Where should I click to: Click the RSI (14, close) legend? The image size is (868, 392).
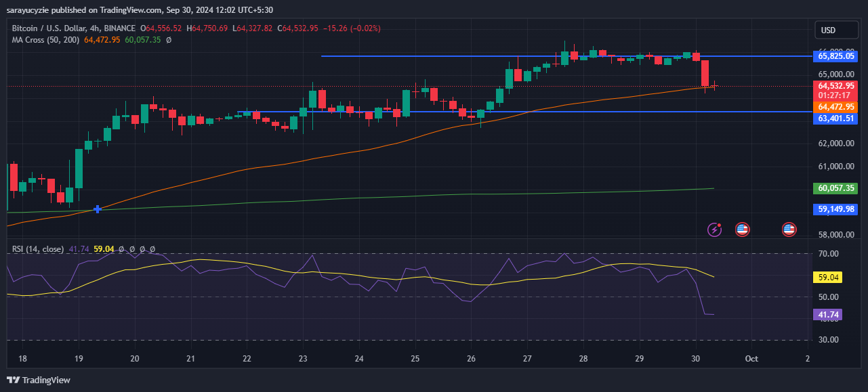tap(38, 249)
